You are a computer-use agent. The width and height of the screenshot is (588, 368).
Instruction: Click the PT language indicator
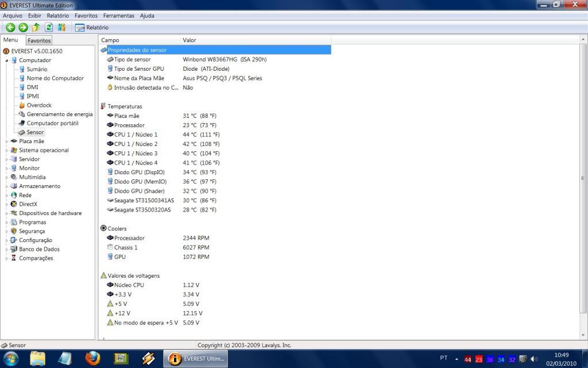click(444, 358)
